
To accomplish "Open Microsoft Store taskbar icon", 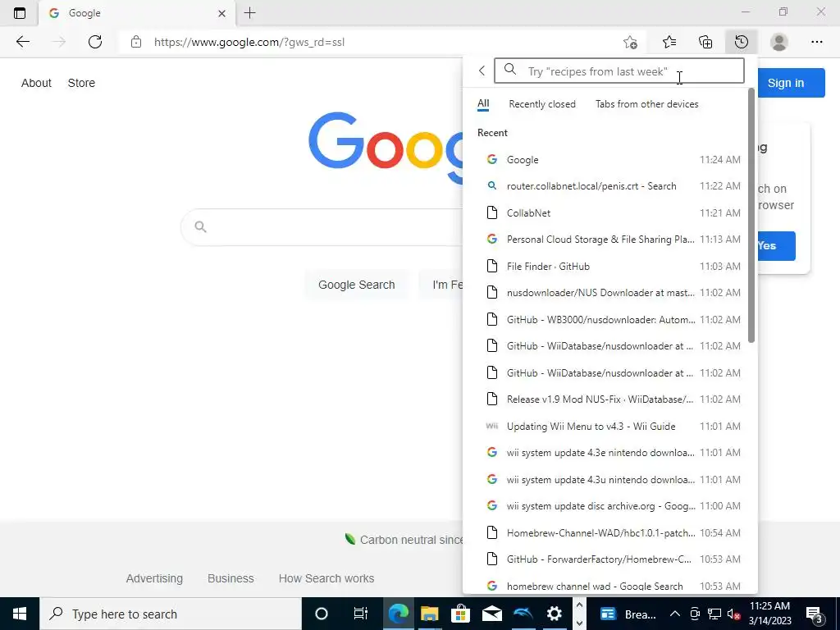I will click(460, 614).
